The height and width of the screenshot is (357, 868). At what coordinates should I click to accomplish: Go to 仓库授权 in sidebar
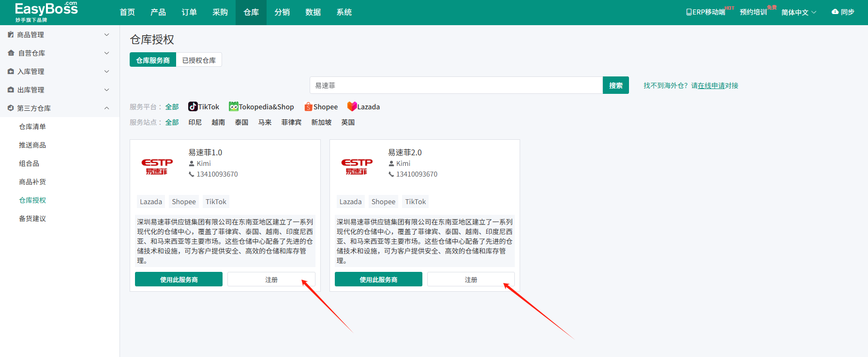(x=32, y=200)
